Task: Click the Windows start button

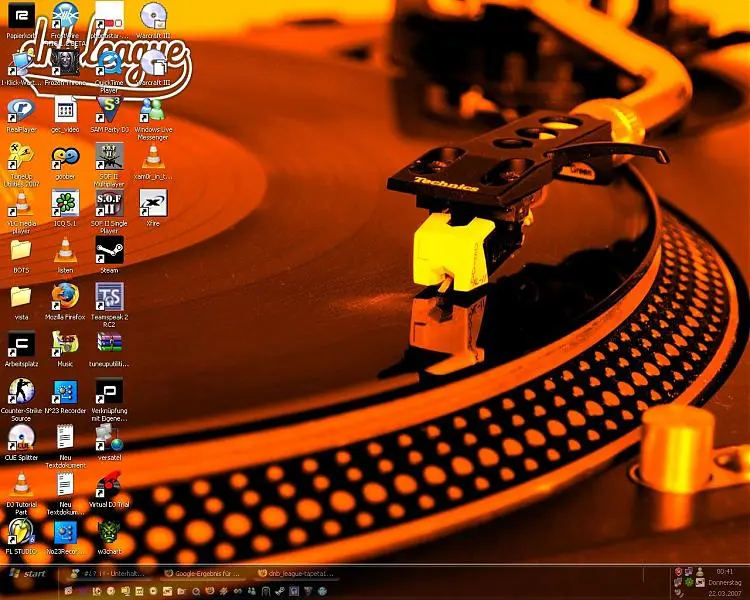Action: [x=27, y=574]
